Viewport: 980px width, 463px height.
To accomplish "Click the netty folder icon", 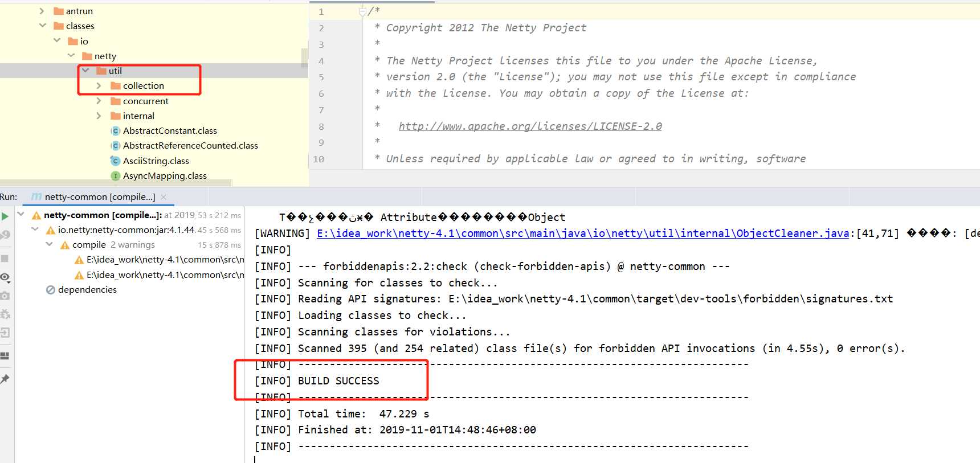I will pos(87,56).
